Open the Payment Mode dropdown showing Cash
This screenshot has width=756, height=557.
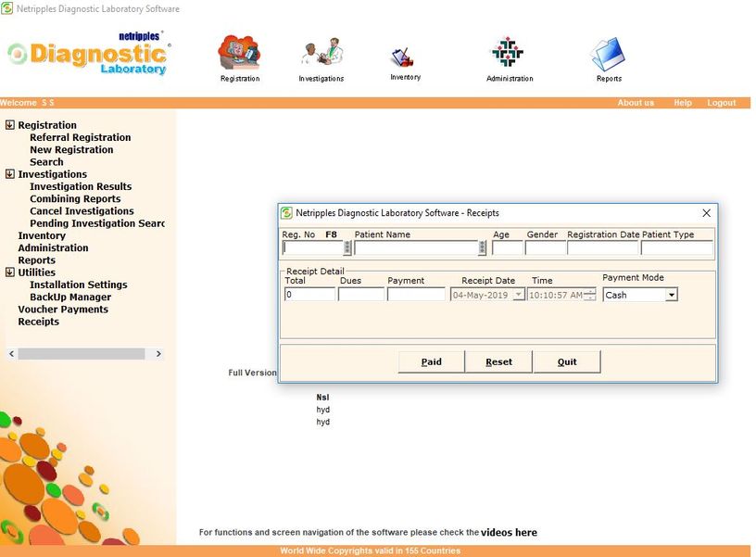pos(671,295)
